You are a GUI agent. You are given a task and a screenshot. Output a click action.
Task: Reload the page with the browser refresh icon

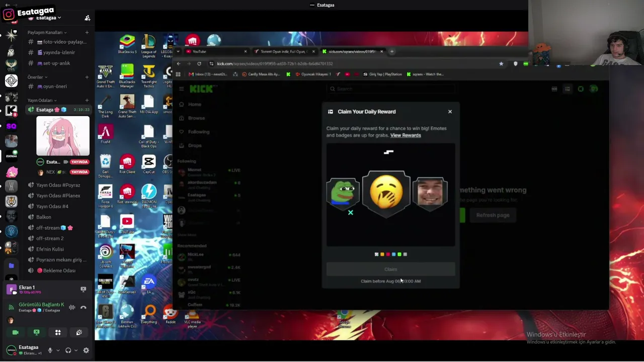(199, 64)
